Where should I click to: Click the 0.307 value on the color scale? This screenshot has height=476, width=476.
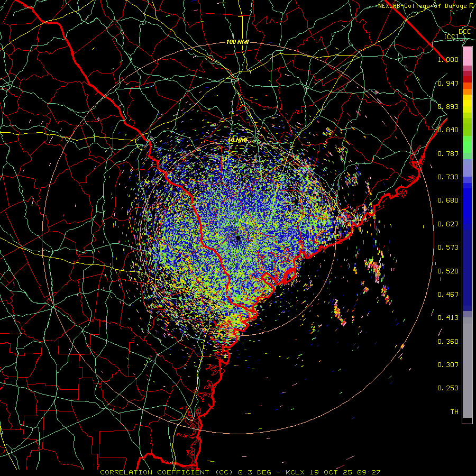(x=448, y=365)
